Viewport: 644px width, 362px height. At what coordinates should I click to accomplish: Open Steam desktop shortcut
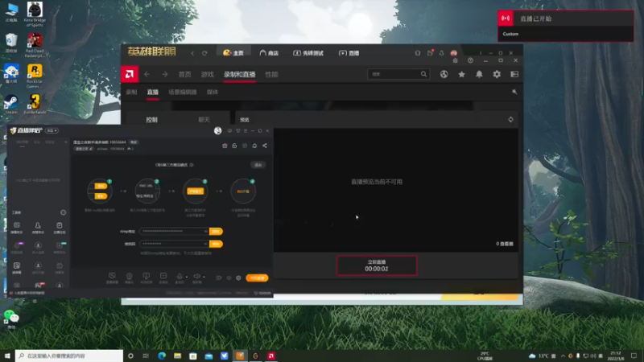[x=11, y=105]
